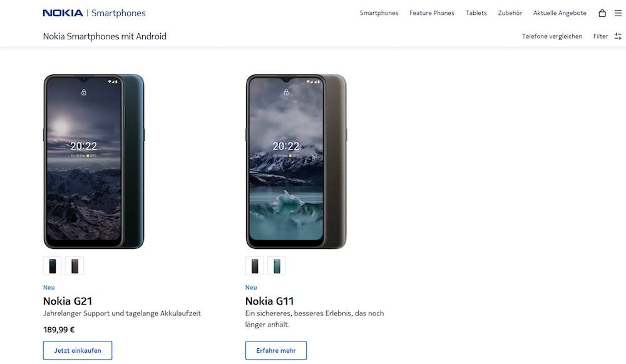Open the Feature Phones menu item
Screen dimensions: 626x364
(x=432, y=13)
